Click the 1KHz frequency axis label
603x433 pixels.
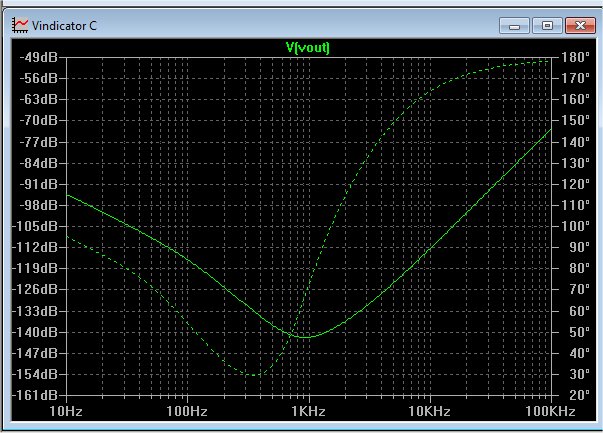[308, 411]
